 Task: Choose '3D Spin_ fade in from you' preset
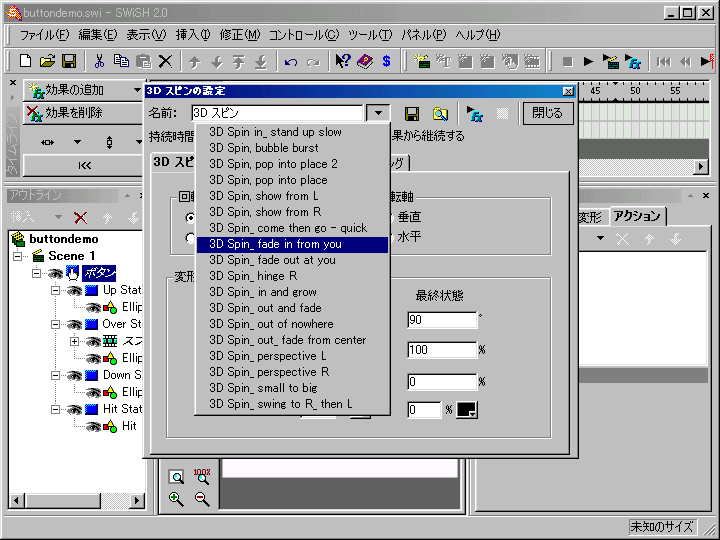[x=292, y=244]
